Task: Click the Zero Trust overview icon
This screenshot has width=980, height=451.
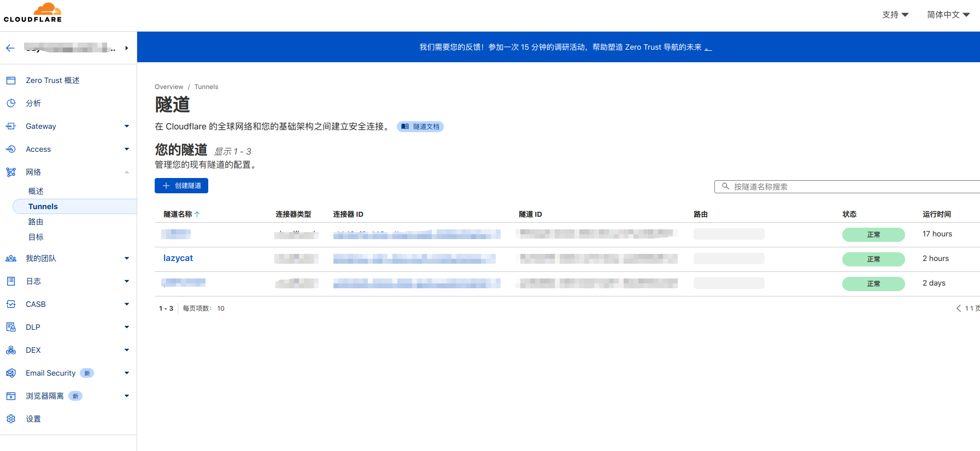Action: [x=11, y=80]
